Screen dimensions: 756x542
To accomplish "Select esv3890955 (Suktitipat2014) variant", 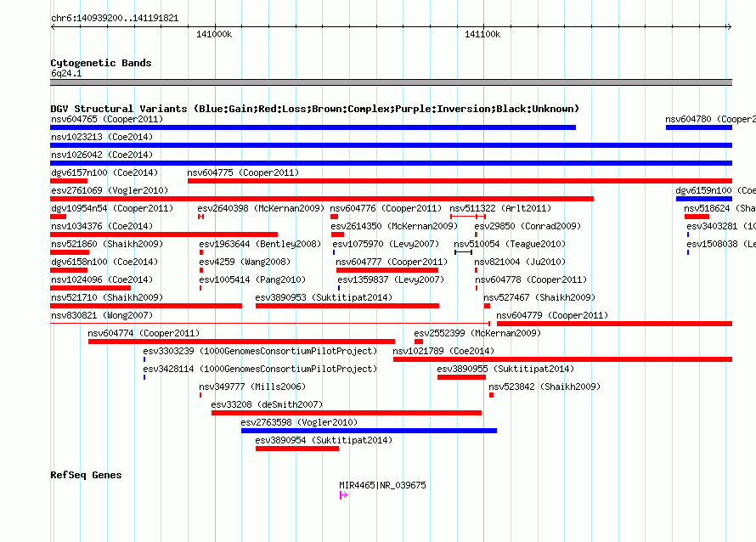I will point(505,369).
